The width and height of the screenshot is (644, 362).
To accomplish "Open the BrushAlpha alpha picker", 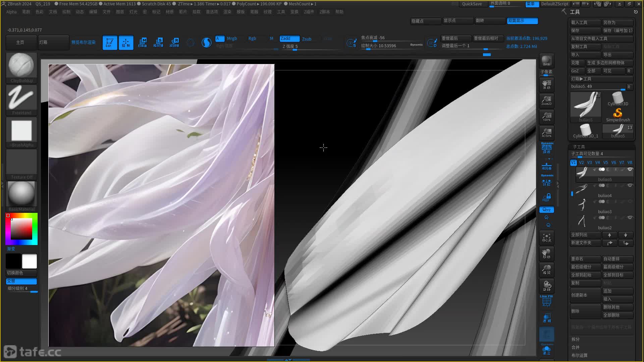I will 21,132.
